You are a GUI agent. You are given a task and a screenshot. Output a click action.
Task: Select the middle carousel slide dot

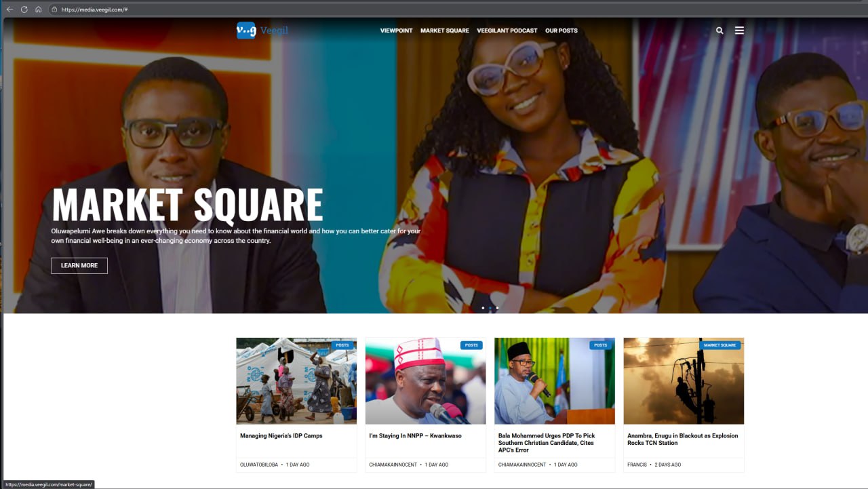click(490, 308)
